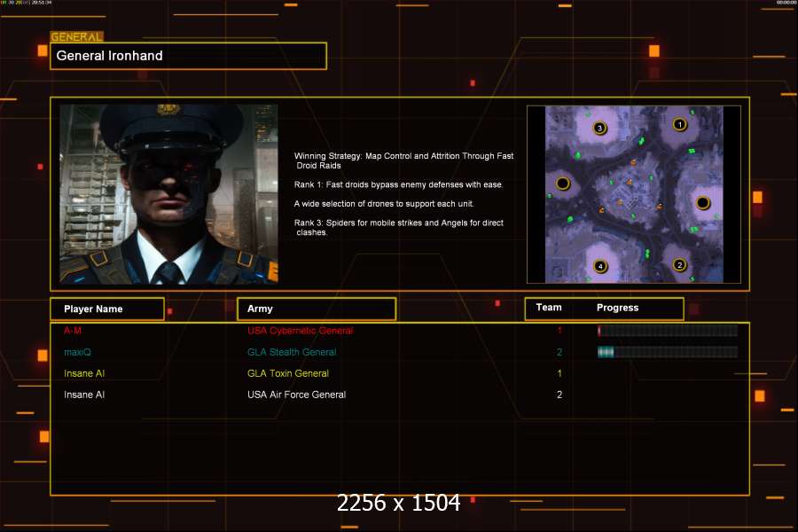Click the Team column header
The image size is (798, 532).
(x=549, y=308)
